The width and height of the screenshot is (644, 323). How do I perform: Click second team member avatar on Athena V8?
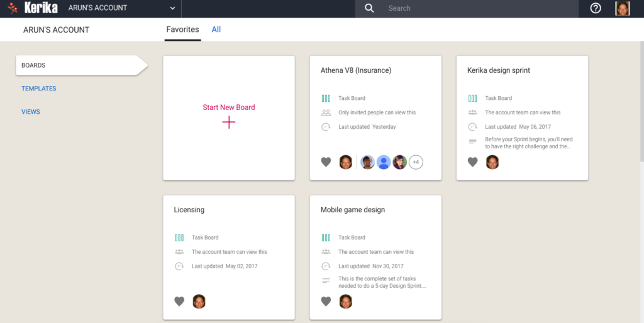[x=367, y=162]
